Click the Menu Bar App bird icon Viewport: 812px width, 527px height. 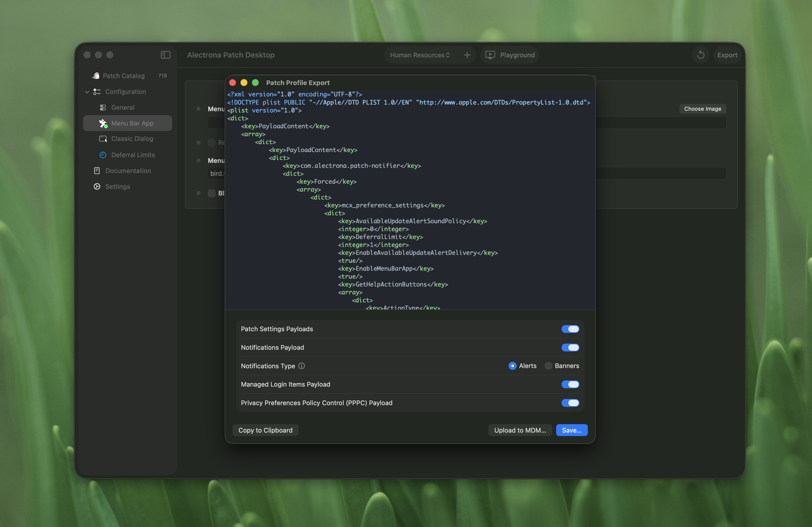103,123
